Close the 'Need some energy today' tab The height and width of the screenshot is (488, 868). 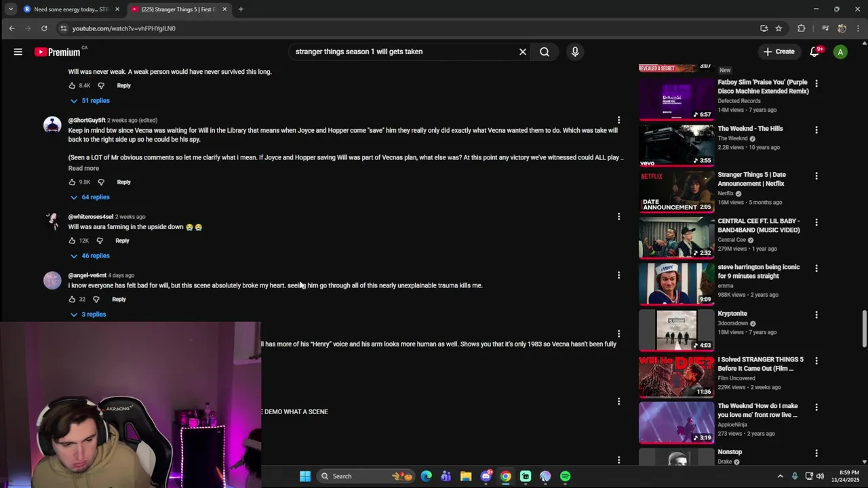coord(117,9)
